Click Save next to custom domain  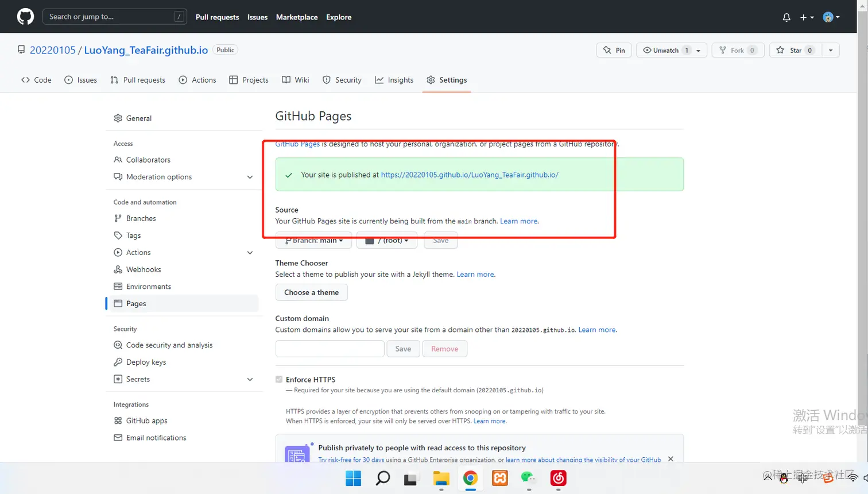(x=403, y=349)
